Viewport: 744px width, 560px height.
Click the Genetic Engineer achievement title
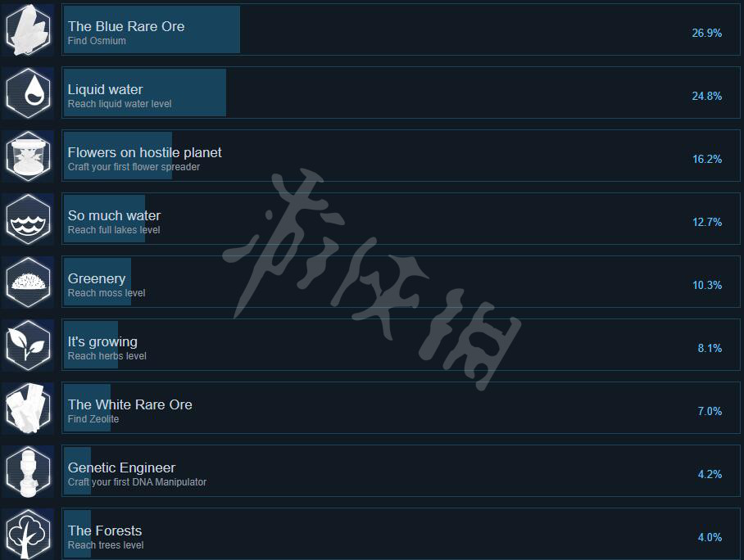pyautogui.click(x=121, y=468)
